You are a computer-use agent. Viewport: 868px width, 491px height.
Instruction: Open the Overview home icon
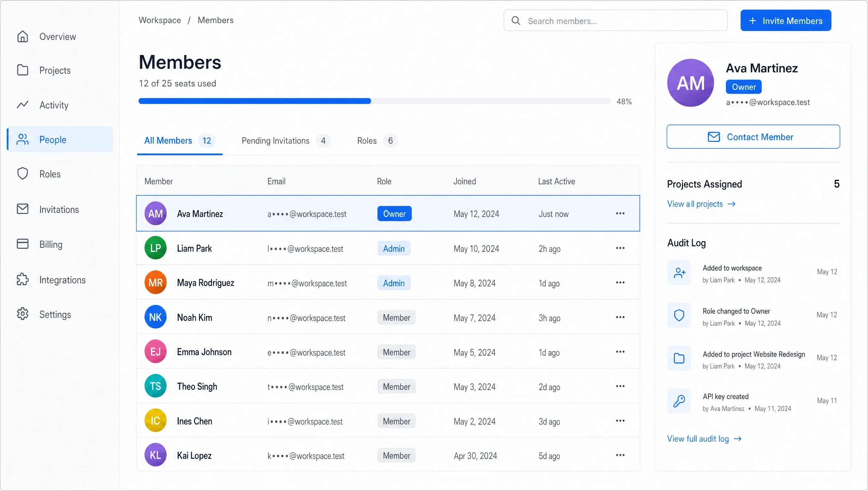[23, 37]
